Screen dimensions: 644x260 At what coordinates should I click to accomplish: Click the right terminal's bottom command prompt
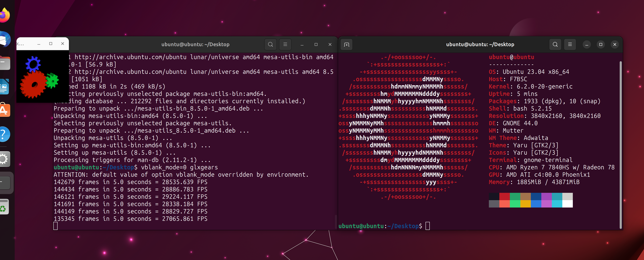(384, 226)
